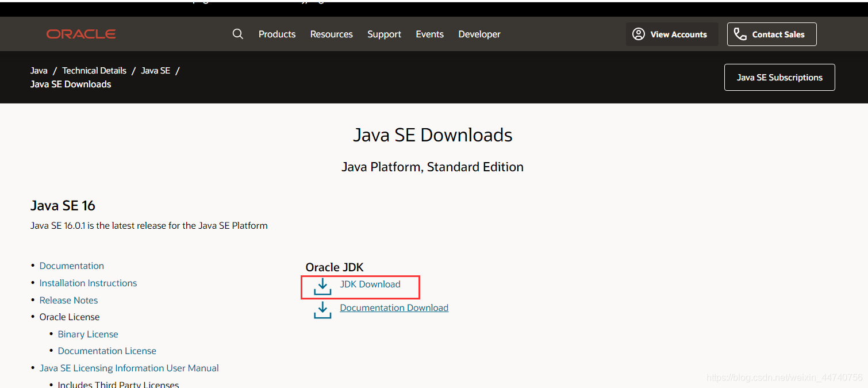Open Installation Instructions link

tap(88, 283)
